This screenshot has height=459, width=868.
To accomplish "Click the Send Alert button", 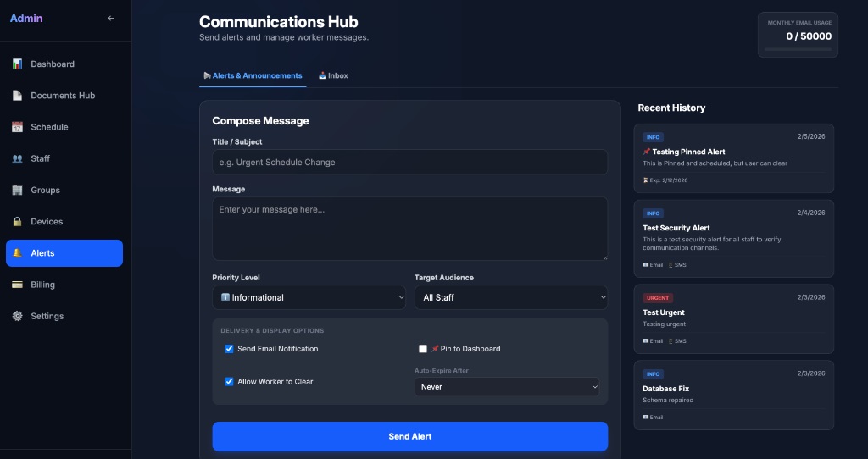I will tap(410, 436).
